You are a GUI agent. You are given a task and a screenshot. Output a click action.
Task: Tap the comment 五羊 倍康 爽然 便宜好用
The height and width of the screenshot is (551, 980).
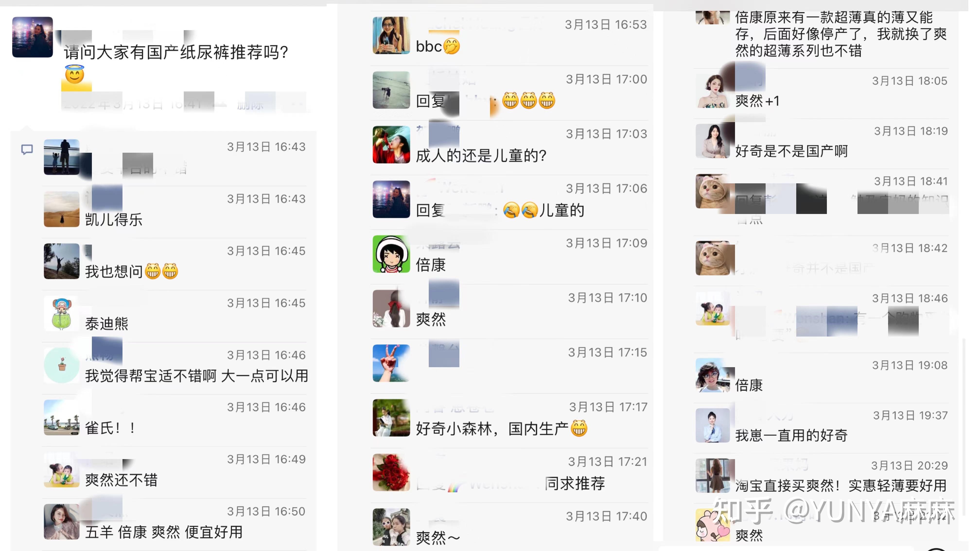point(164,532)
